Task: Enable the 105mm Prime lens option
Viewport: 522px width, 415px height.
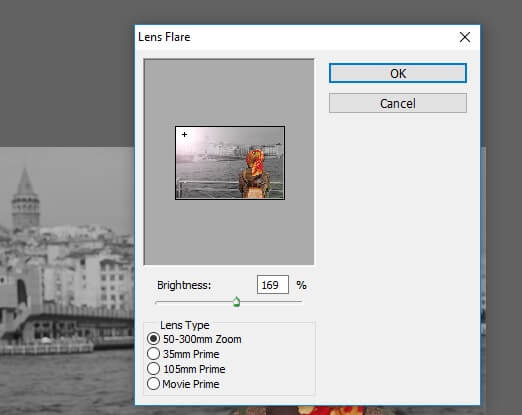Action: tap(153, 369)
